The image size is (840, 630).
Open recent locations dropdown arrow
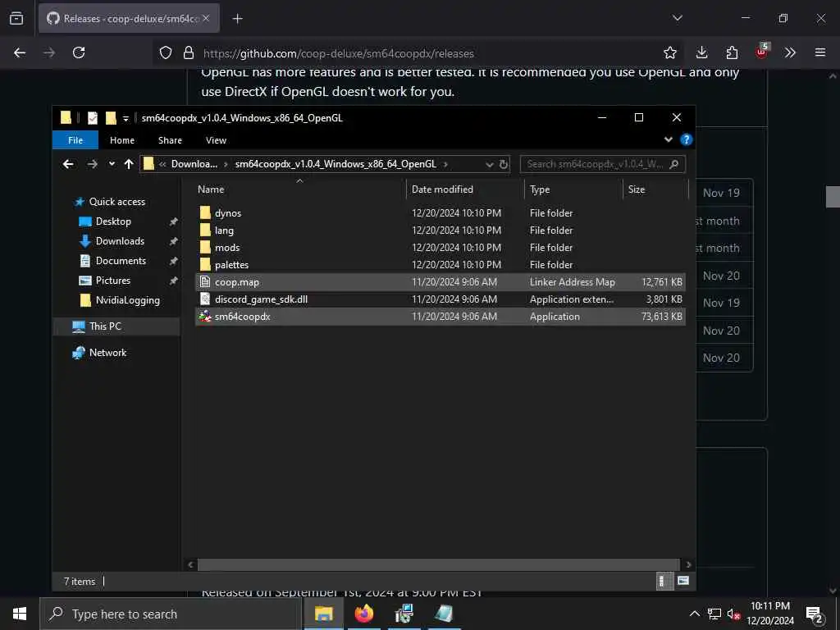[112, 164]
